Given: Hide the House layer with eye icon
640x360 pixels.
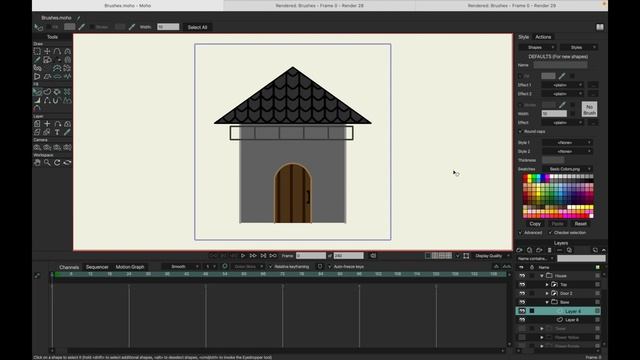Looking at the screenshot, I should tap(522, 276).
